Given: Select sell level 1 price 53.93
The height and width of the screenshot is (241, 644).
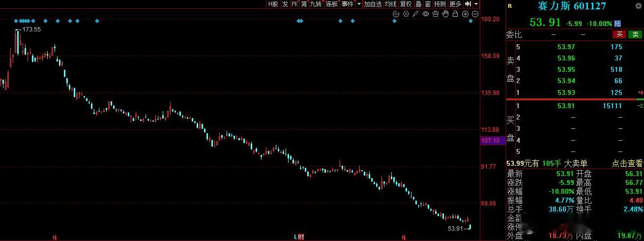Looking at the screenshot, I should [x=566, y=92].
